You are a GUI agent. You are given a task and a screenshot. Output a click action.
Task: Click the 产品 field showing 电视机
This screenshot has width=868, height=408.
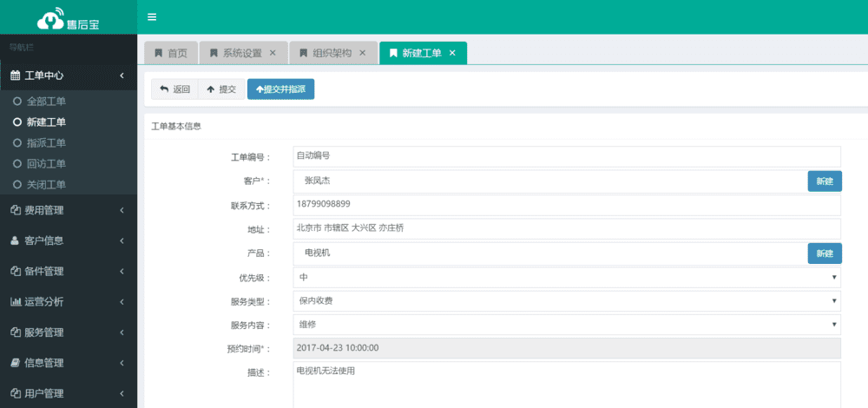[549, 253]
